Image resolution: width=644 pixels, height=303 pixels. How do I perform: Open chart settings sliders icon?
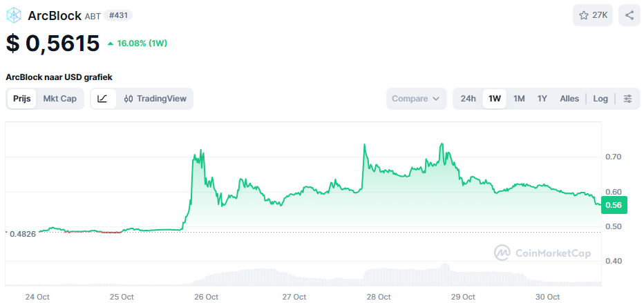click(627, 99)
